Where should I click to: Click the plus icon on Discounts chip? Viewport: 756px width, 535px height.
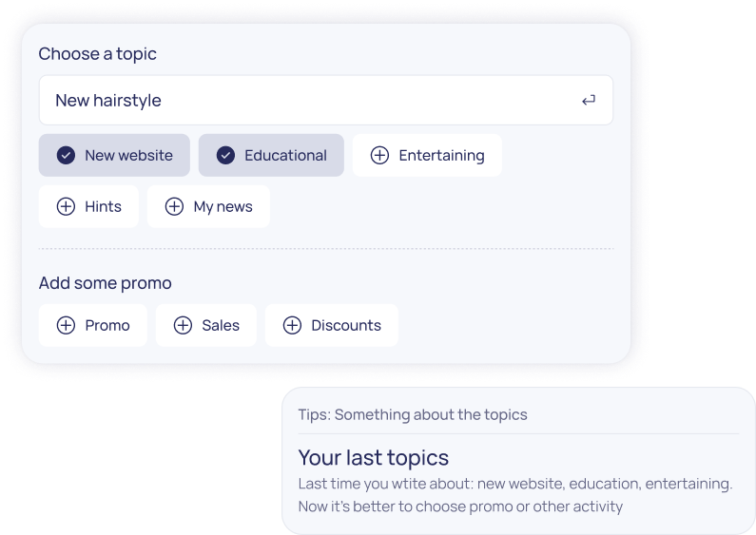(292, 325)
